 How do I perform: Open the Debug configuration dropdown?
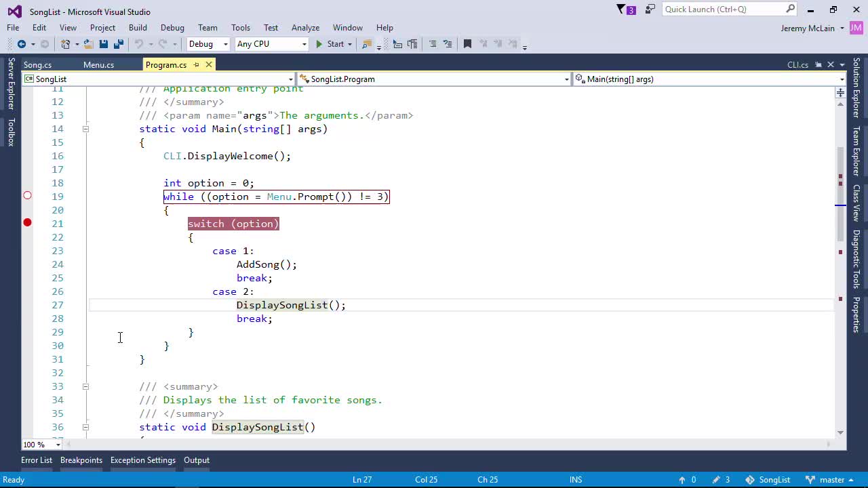point(208,44)
